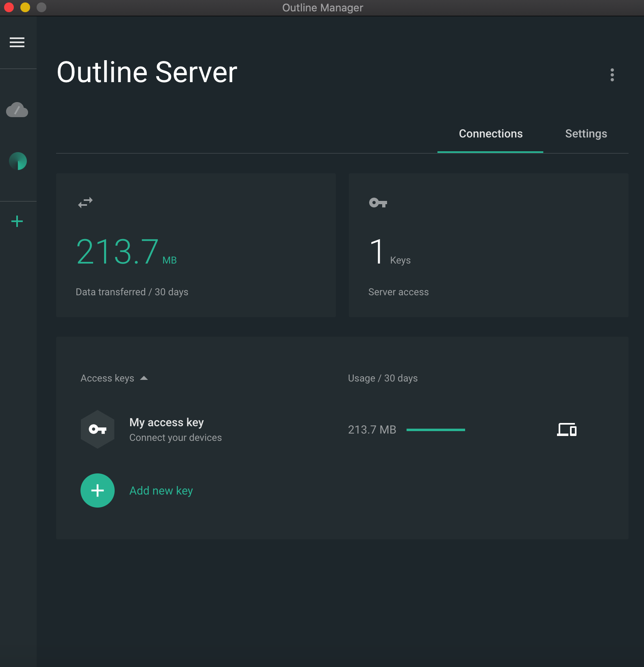
Task: Select My access key name
Action: coord(166,423)
